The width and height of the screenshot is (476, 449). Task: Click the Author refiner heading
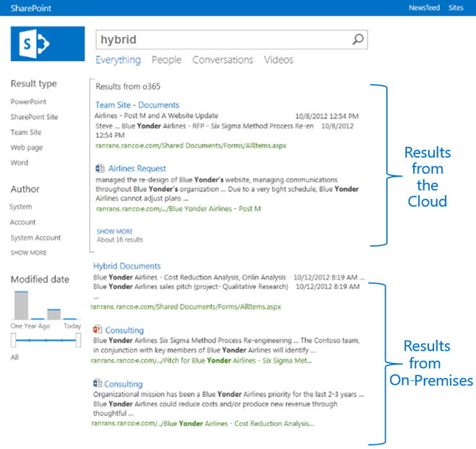[25, 189]
